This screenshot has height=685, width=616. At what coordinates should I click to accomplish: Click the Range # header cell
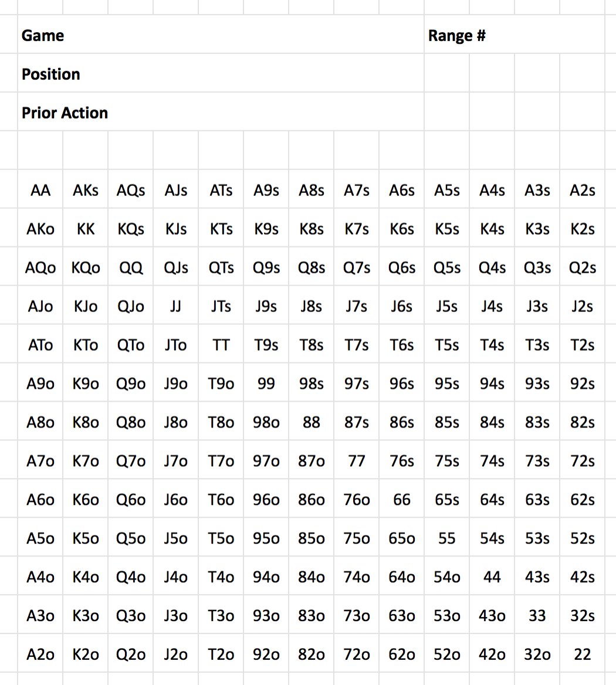(457, 36)
